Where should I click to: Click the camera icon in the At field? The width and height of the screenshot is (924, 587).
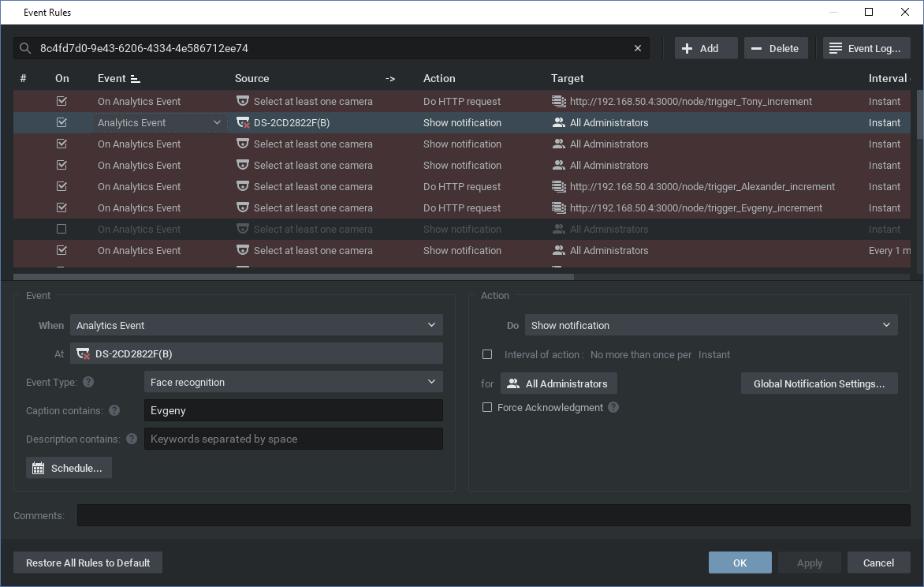click(x=82, y=353)
